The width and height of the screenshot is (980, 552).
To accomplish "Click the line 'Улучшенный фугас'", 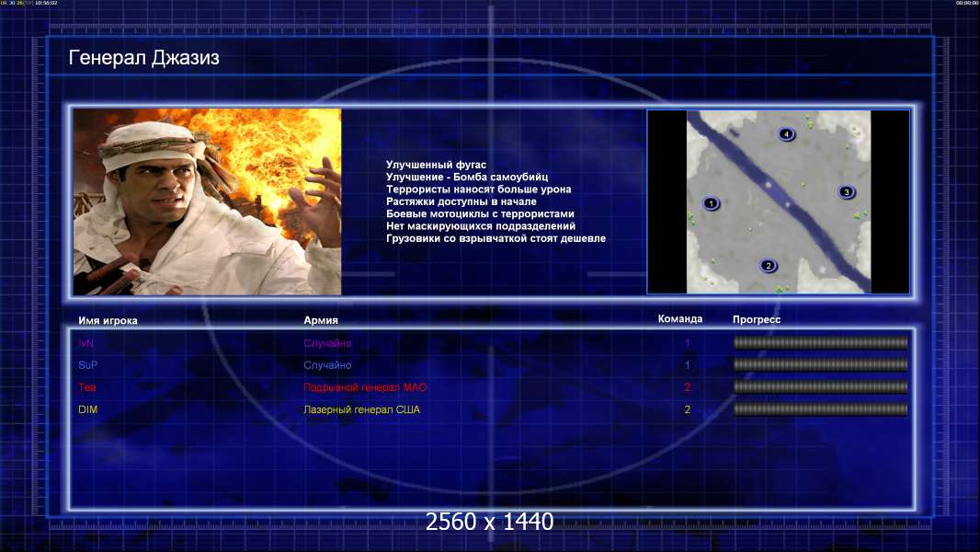I will coord(436,165).
